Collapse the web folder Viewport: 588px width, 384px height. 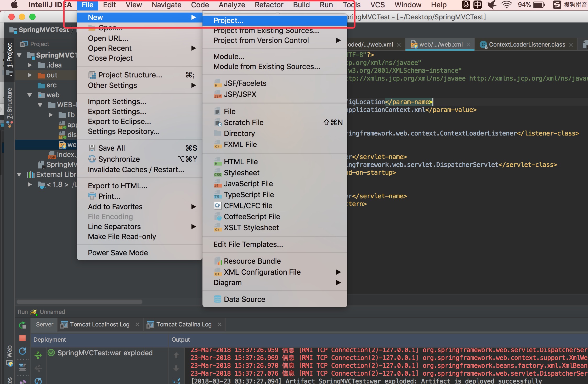(30, 95)
